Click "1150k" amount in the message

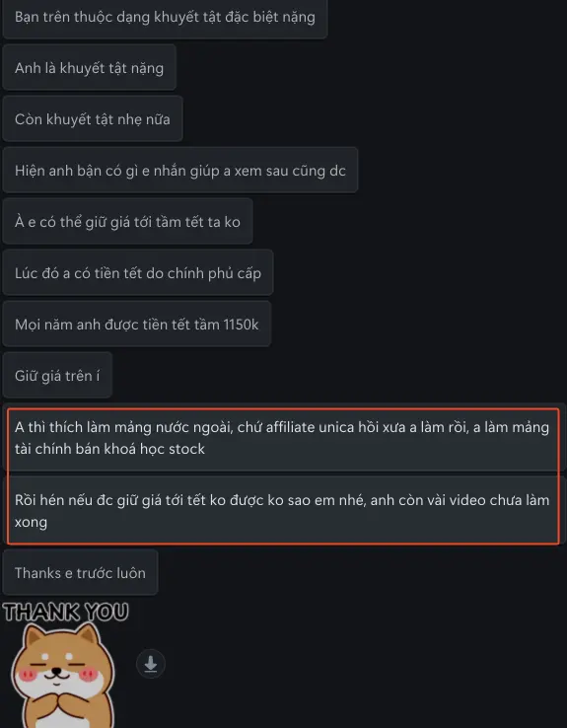(241, 325)
